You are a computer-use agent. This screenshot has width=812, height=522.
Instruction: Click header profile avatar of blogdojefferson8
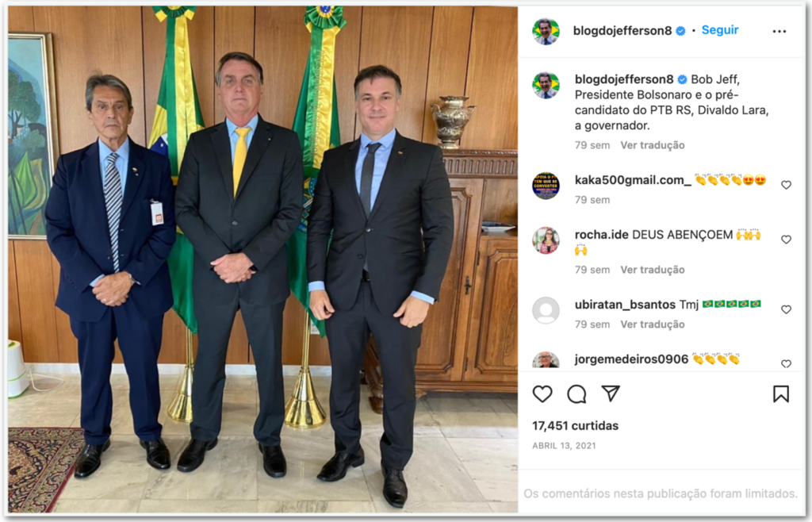click(x=546, y=32)
